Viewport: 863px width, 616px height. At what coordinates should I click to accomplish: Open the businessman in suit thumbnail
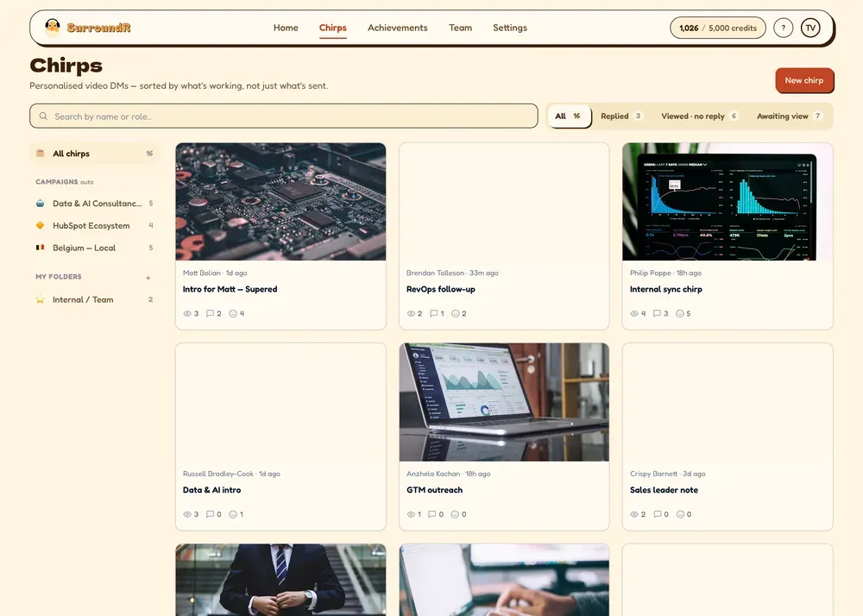tap(280, 581)
